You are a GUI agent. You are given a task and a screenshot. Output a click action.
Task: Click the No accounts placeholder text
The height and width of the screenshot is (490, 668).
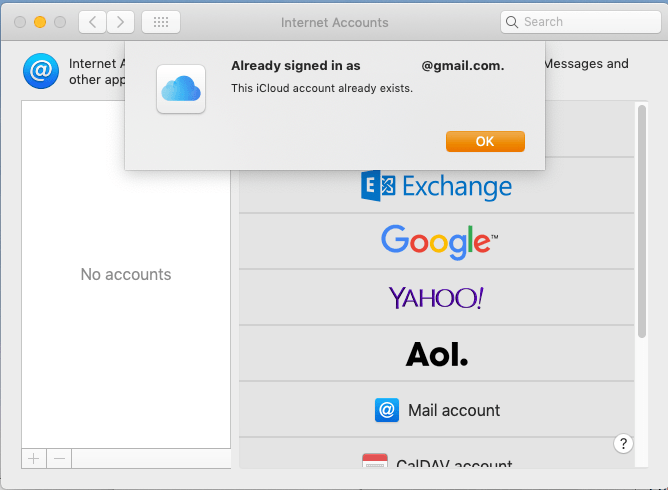pyautogui.click(x=126, y=274)
